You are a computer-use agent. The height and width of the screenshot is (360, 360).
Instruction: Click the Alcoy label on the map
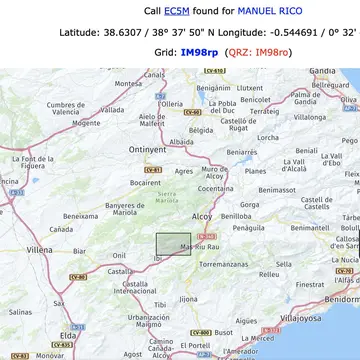(202, 217)
